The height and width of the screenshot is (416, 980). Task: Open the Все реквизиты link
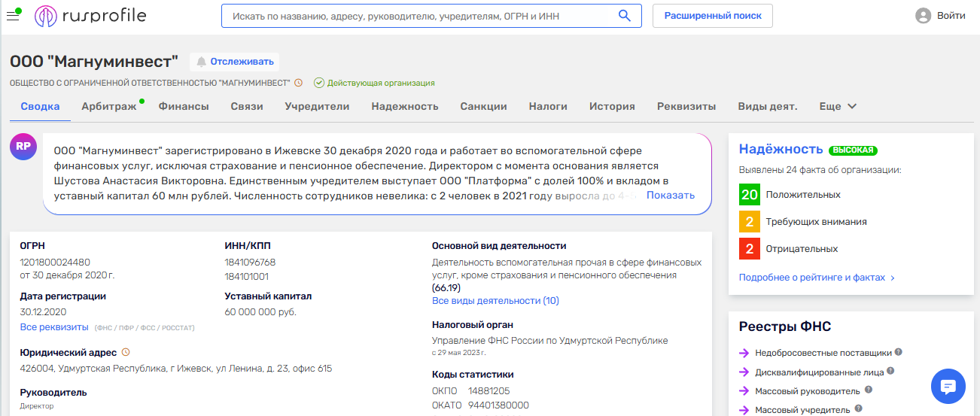54,326
